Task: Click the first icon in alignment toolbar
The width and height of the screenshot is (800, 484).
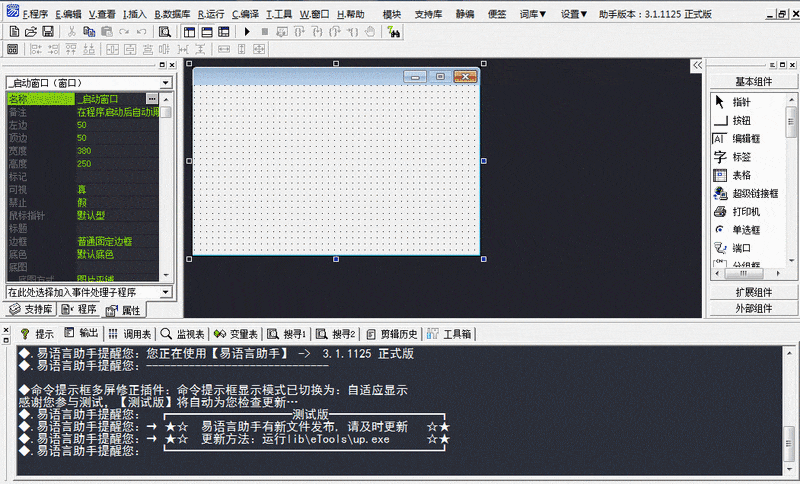Action: (13, 49)
